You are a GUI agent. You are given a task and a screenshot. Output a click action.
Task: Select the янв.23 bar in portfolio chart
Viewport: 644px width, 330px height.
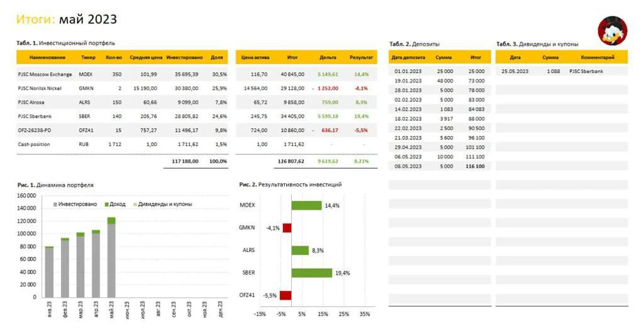49,272
